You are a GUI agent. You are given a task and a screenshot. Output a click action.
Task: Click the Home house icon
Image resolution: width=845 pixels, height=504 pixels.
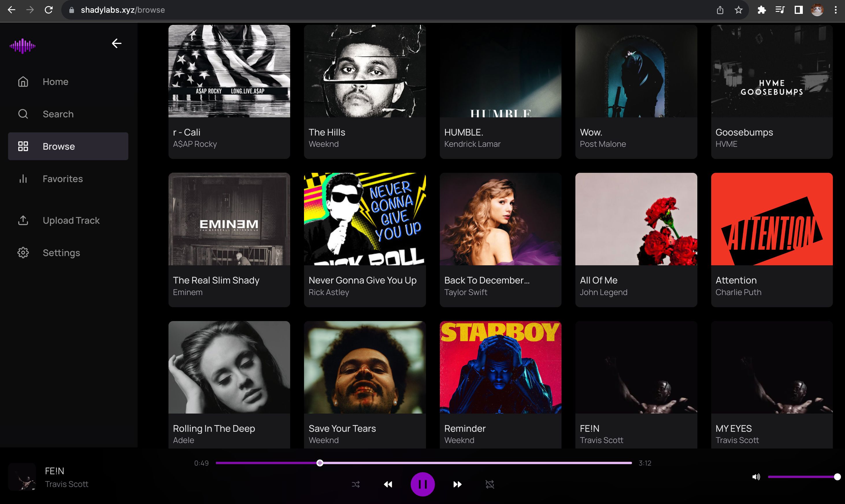click(x=23, y=81)
